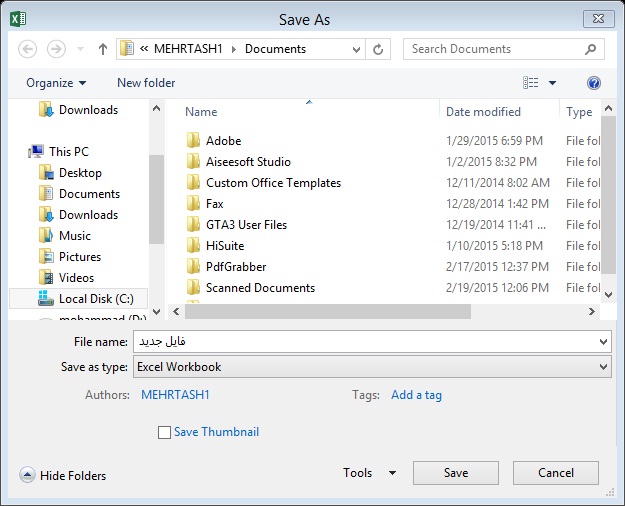Image resolution: width=625 pixels, height=506 pixels.
Task: Click the MEHRTASH1 path segment
Action: 188,49
